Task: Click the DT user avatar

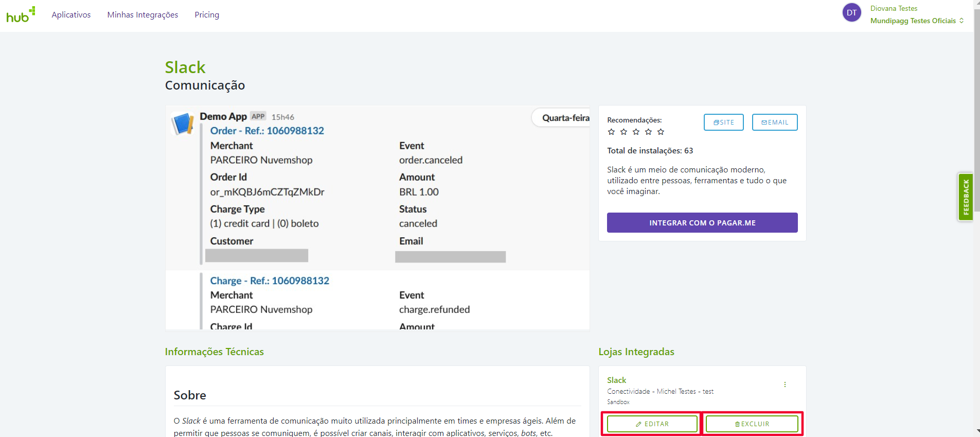Action: (851, 13)
